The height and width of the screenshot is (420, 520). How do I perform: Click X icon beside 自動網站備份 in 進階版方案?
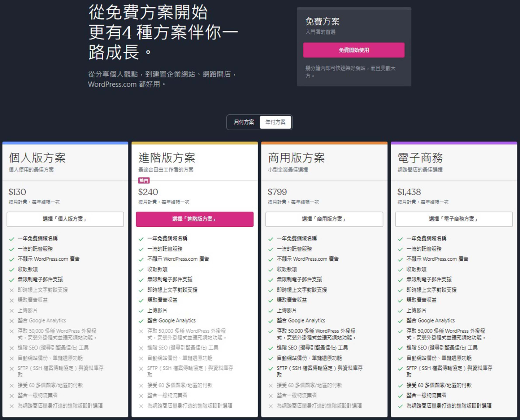(x=141, y=358)
